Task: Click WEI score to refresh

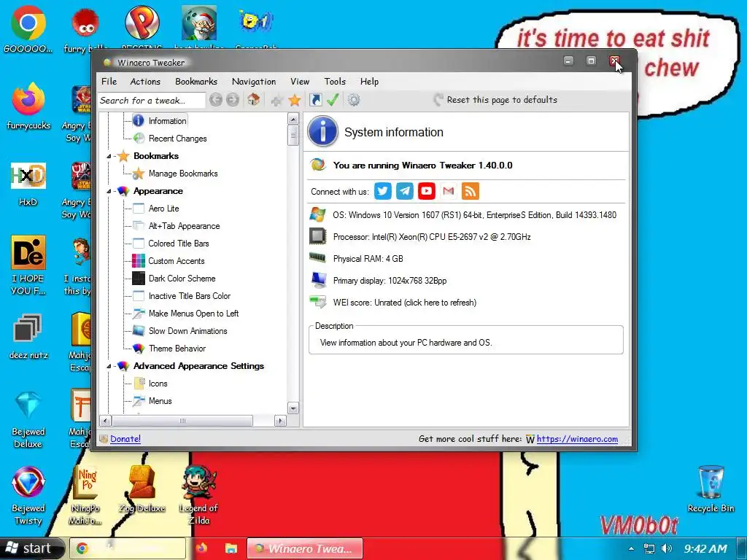Action: coord(404,303)
